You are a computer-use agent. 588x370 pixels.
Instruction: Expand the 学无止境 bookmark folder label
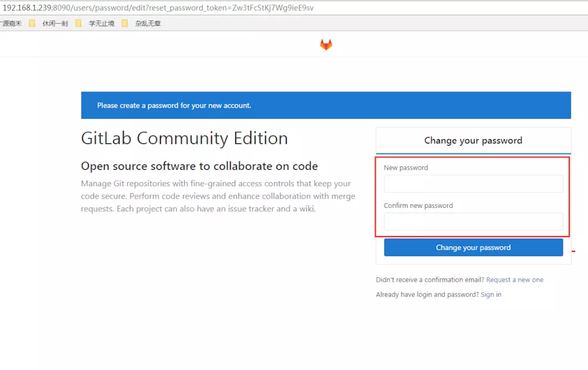point(102,23)
